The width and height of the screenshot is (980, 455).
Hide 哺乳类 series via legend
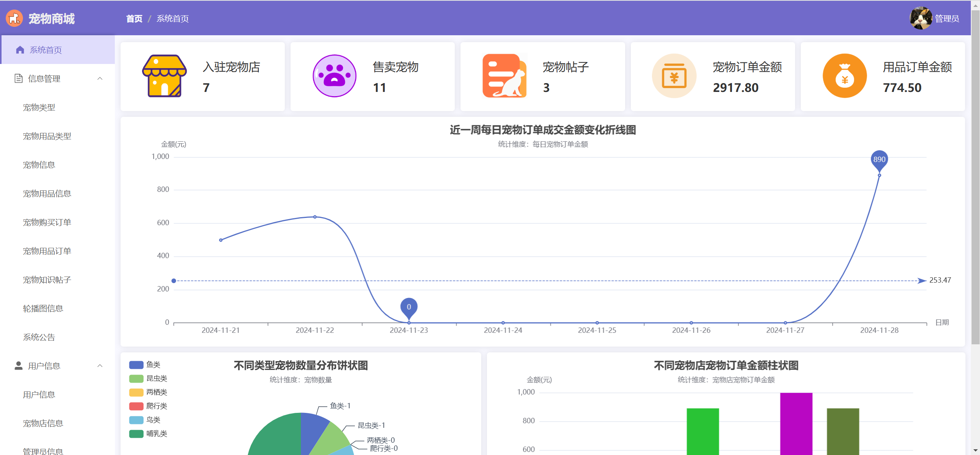156,434
